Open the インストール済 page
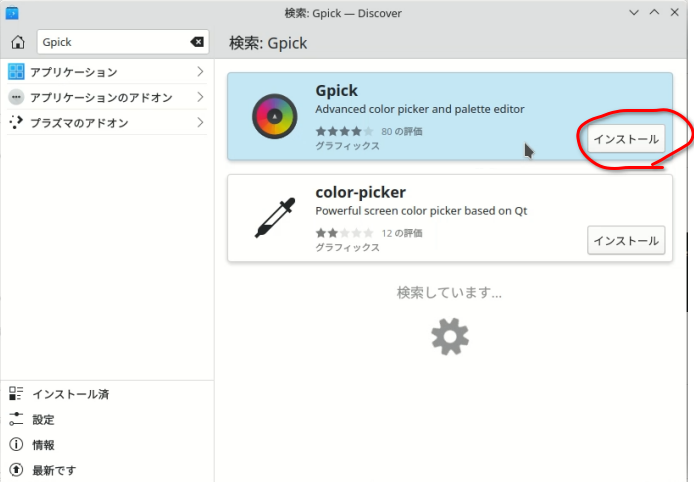The image size is (694, 482). click(107, 394)
